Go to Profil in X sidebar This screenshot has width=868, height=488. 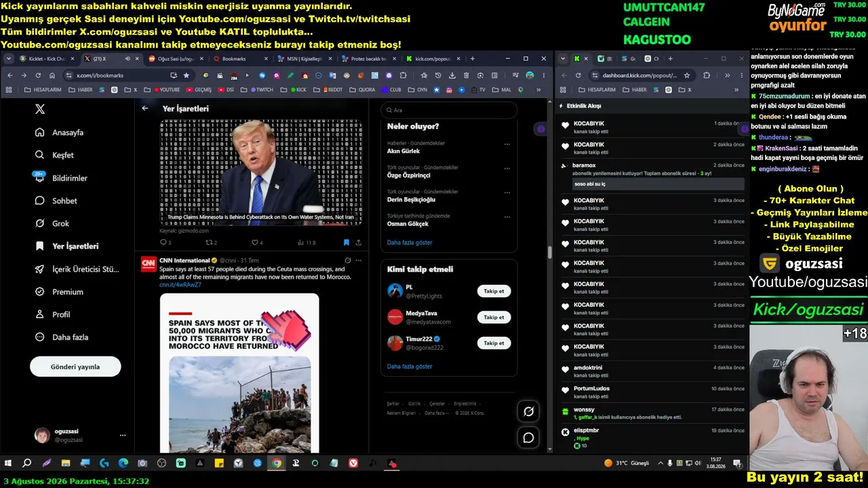tap(53, 314)
